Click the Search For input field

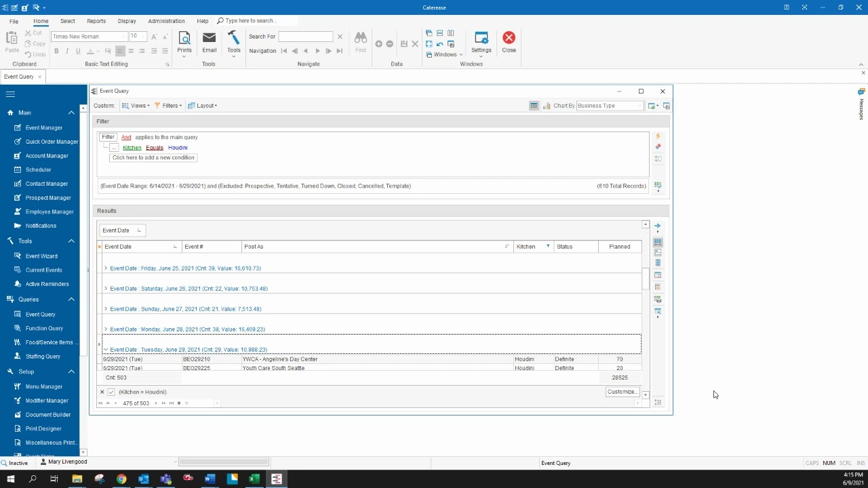pos(306,37)
